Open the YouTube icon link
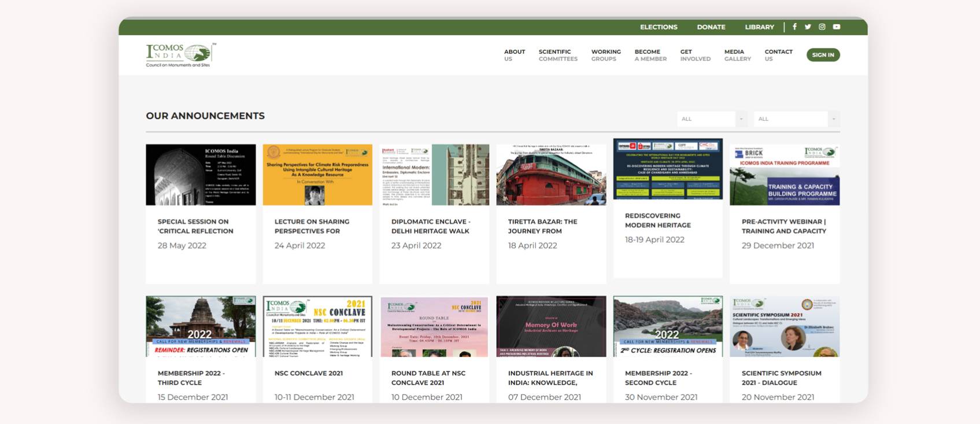 (836, 27)
